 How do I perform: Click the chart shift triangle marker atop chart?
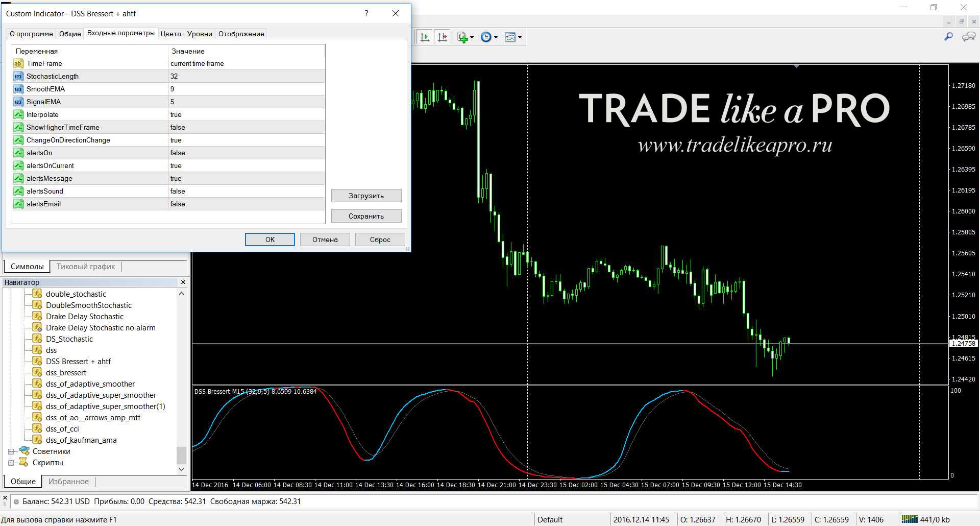796,66
